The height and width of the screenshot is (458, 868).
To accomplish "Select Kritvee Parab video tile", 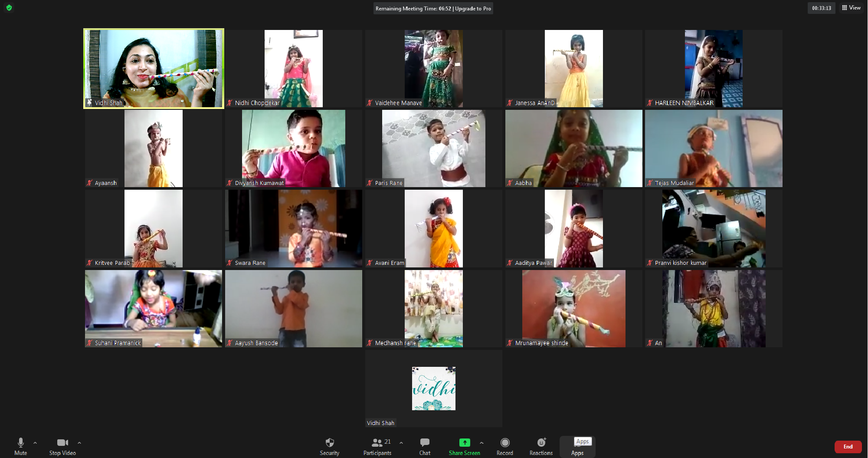I will point(154,228).
